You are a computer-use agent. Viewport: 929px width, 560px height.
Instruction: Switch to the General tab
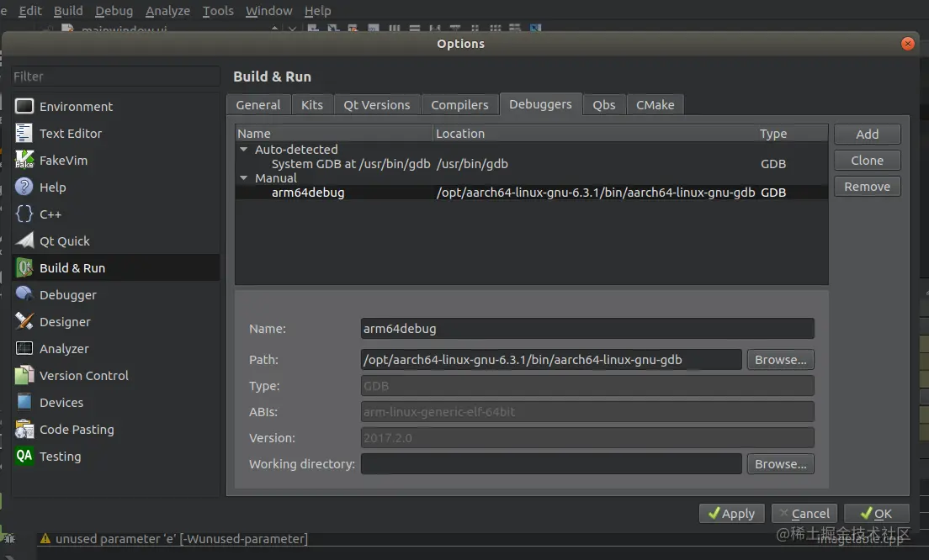pyautogui.click(x=258, y=105)
